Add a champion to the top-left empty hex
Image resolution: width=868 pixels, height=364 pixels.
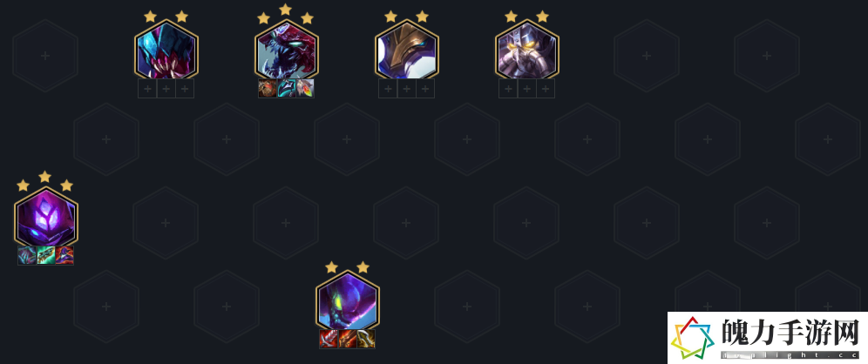45,56
